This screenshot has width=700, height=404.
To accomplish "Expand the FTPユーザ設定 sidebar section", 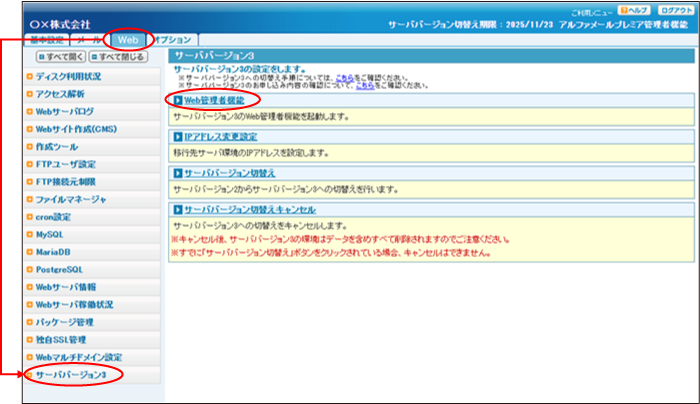I will pyautogui.click(x=66, y=164).
